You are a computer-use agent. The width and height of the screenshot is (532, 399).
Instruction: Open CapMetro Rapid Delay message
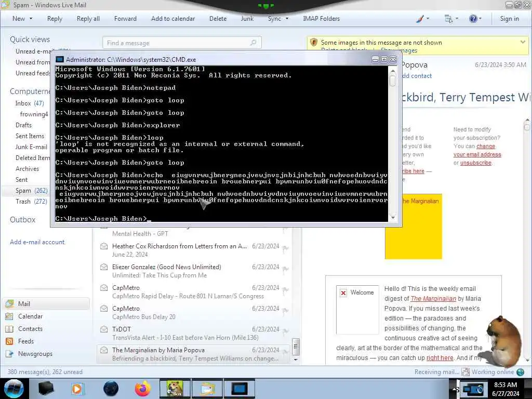193,291
